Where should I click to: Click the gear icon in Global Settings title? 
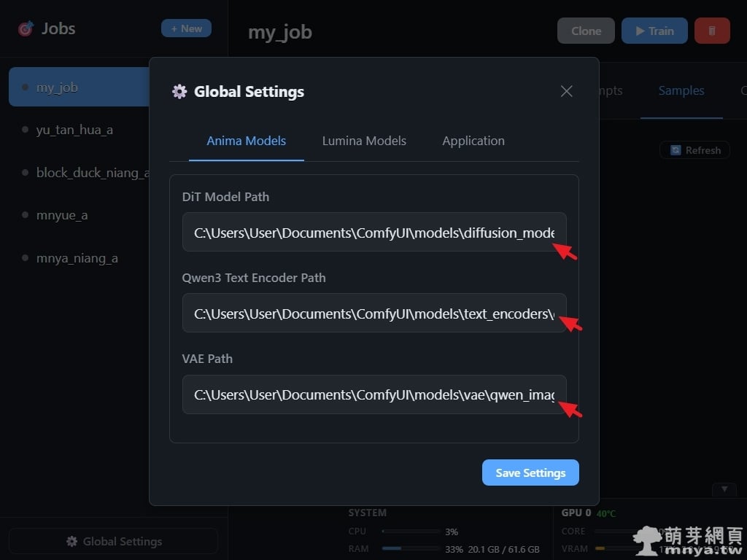(179, 92)
